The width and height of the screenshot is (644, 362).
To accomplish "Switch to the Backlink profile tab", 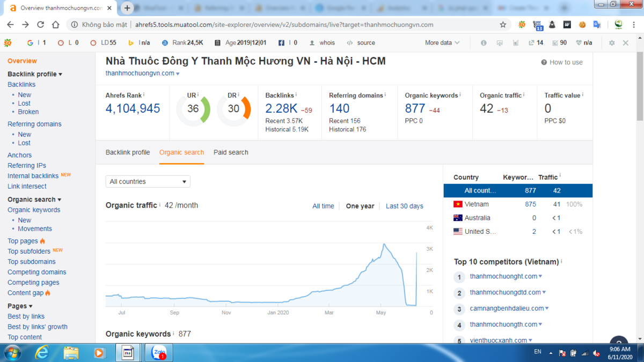I will (x=128, y=152).
